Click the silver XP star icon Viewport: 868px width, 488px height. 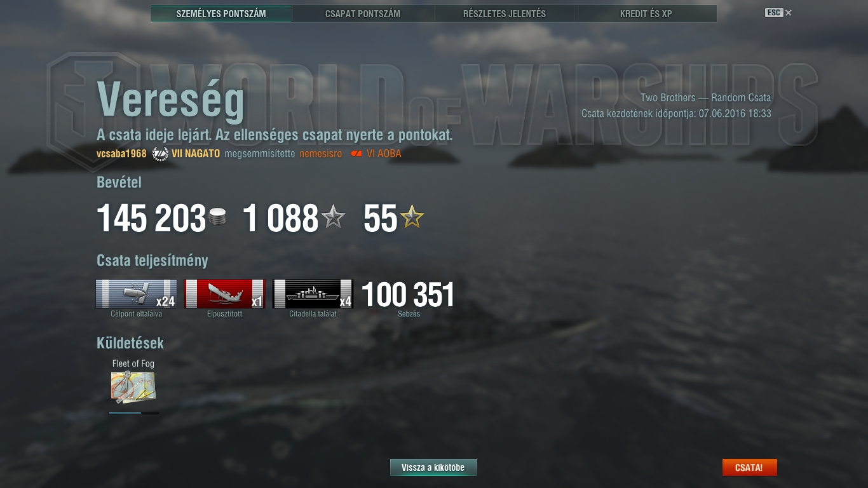click(x=333, y=218)
